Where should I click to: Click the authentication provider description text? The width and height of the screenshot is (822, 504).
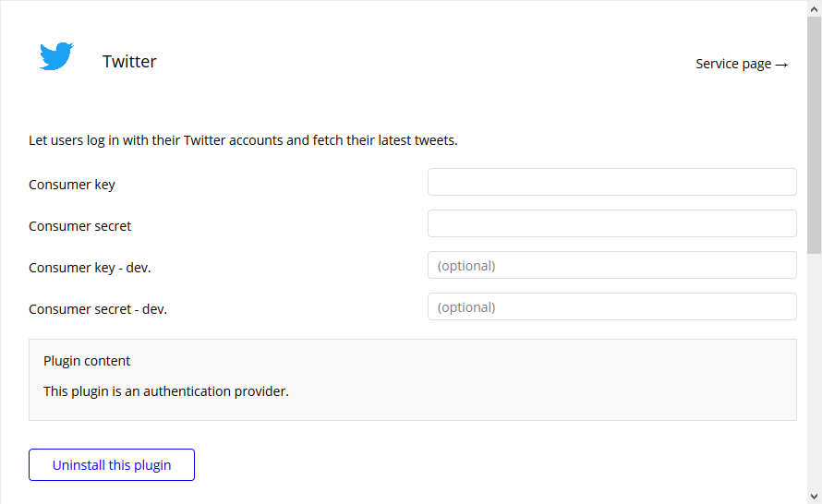[x=166, y=391]
